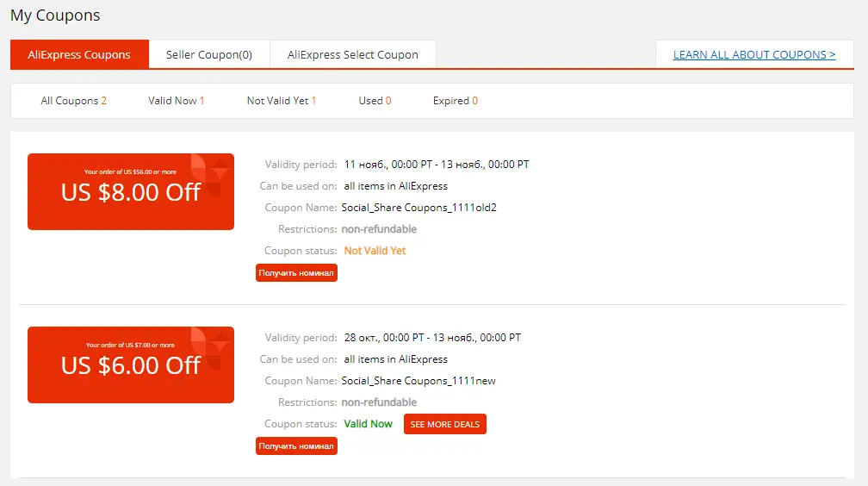868x486 pixels.
Task: Click Получить номинал under the $6.00 coupon
Action: tap(296, 445)
